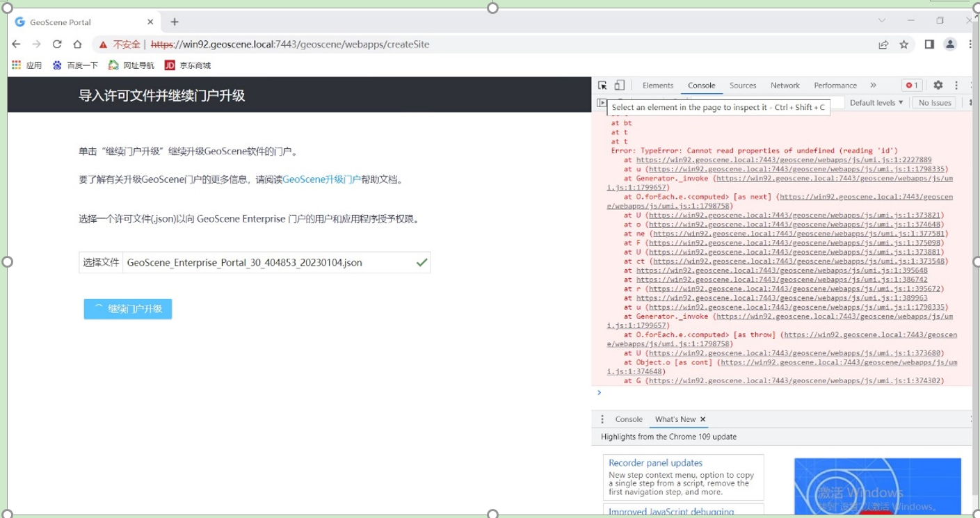Open DevTools settings gear
This screenshot has width=980, height=518.
point(938,86)
